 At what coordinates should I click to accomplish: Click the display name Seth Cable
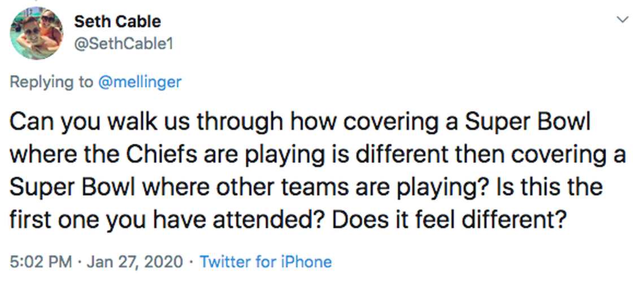click(x=118, y=21)
